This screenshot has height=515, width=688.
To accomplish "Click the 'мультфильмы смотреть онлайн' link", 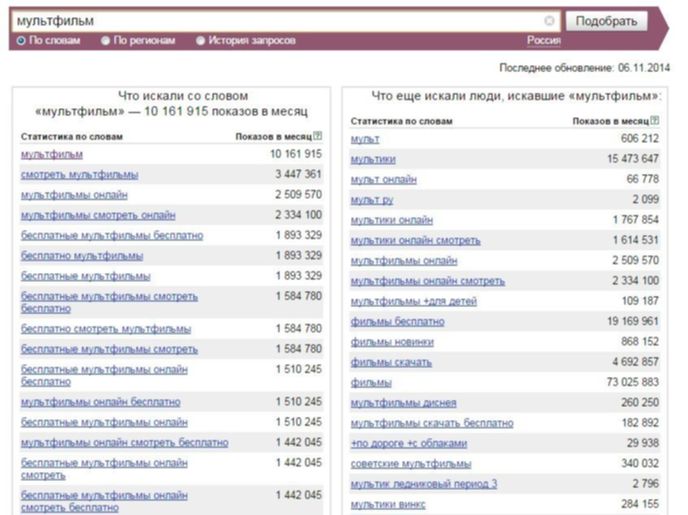I will [x=98, y=215].
